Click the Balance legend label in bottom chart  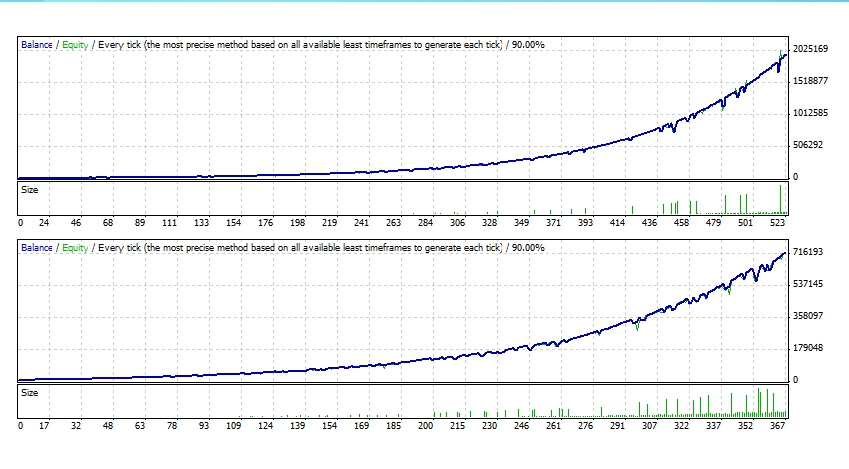click(38, 247)
